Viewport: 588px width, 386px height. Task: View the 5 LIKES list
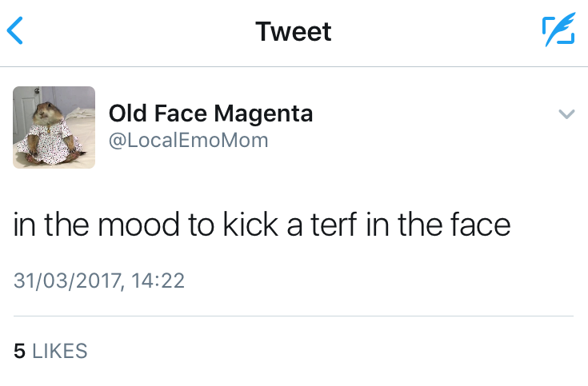(x=50, y=351)
